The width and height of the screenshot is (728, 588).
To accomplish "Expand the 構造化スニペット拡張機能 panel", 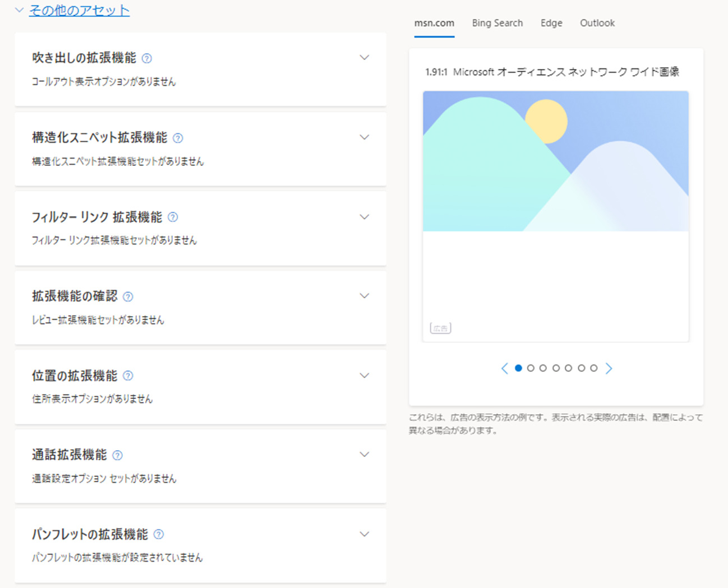I will (x=364, y=137).
